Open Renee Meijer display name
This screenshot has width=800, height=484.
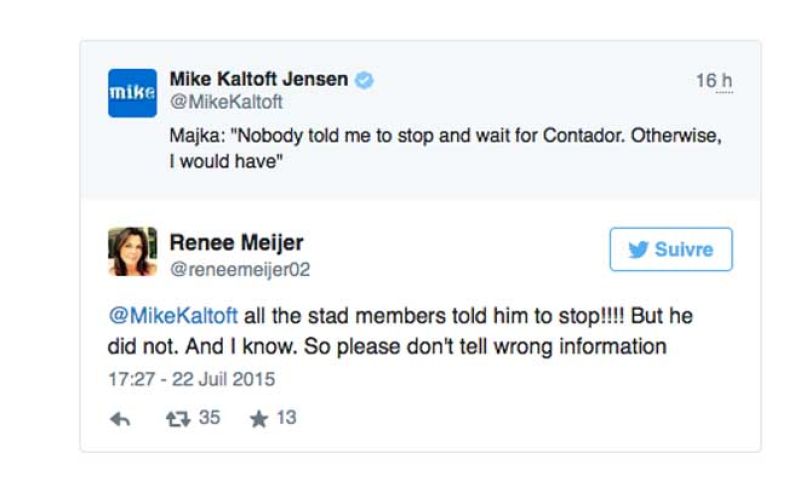236,242
